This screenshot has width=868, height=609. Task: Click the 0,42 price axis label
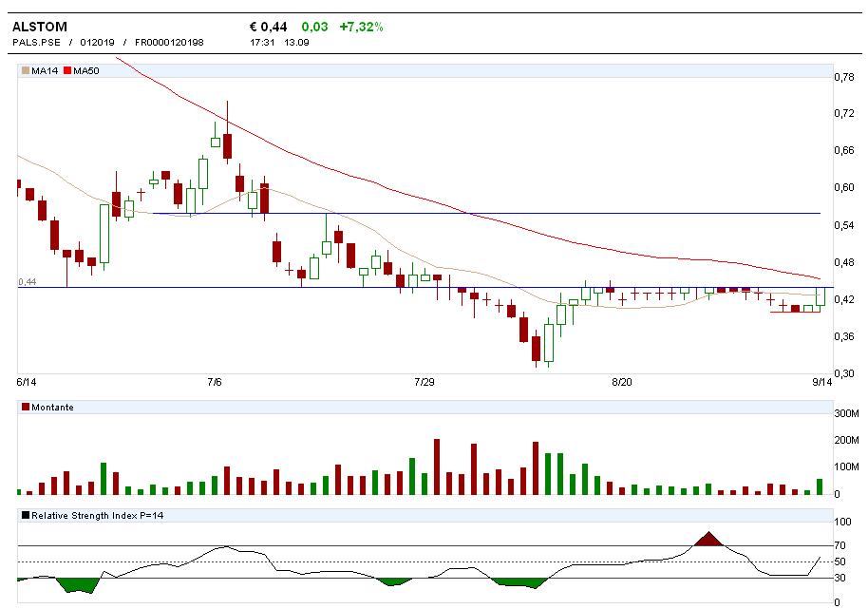pyautogui.click(x=844, y=299)
